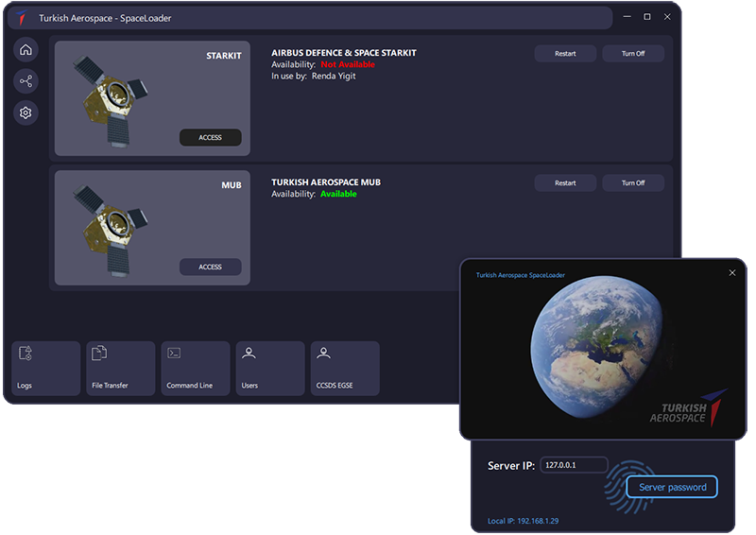Click the Server password field
Image resolution: width=756 pixels, height=535 pixels.
tap(672, 487)
